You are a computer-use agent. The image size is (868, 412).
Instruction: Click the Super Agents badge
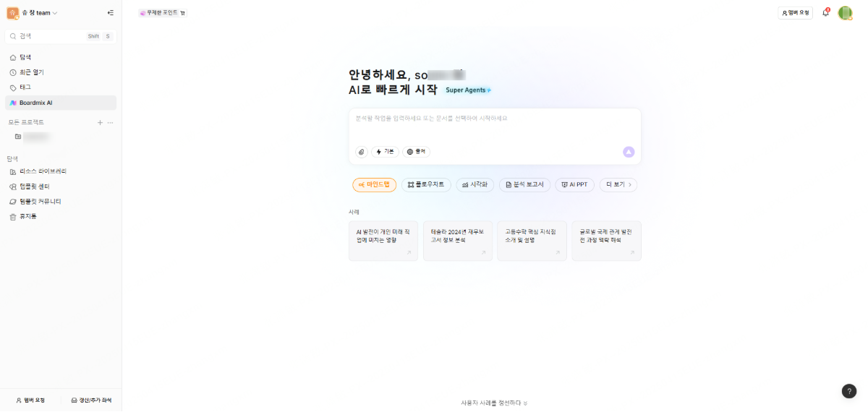point(468,90)
